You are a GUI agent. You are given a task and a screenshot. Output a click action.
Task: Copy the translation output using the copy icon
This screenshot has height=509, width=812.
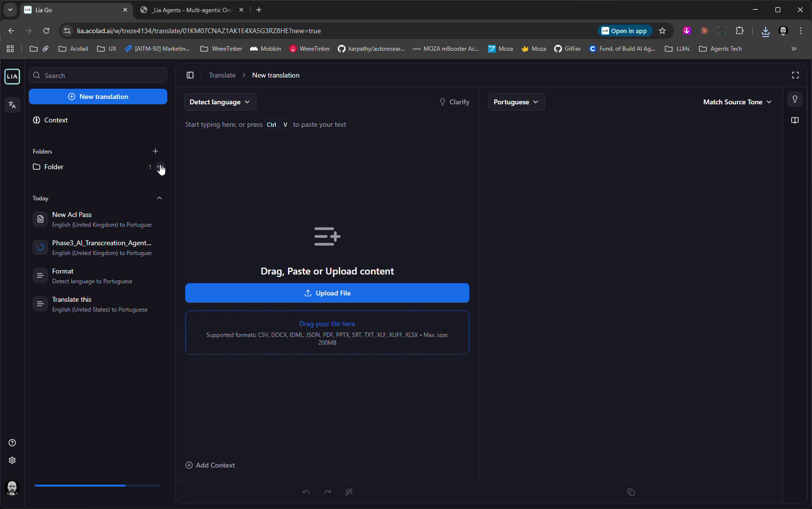click(x=631, y=492)
